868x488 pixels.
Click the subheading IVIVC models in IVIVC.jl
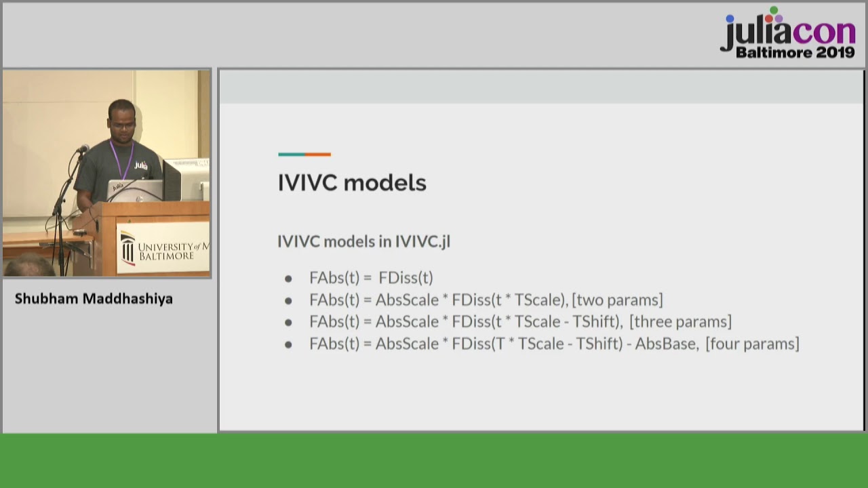(x=363, y=241)
